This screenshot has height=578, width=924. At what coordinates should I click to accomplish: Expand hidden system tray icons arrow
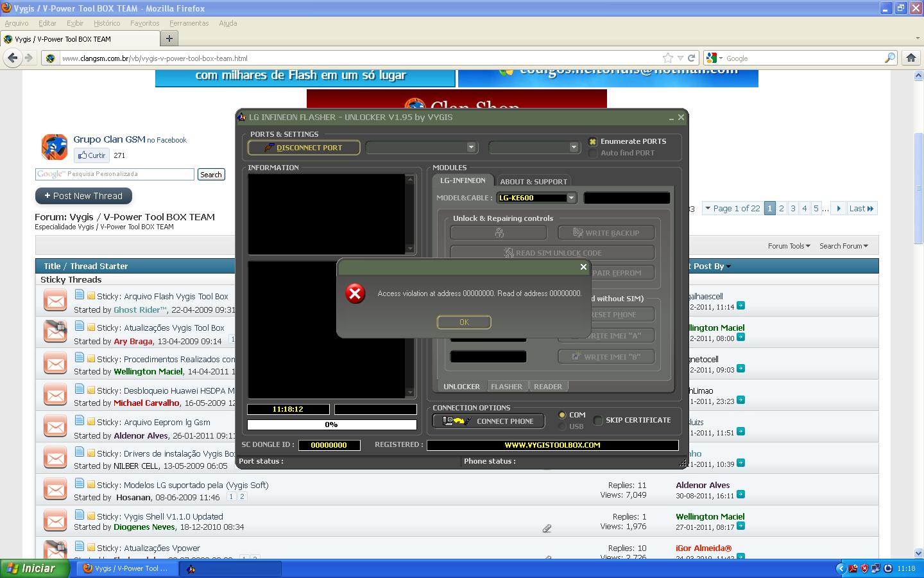[841, 568]
